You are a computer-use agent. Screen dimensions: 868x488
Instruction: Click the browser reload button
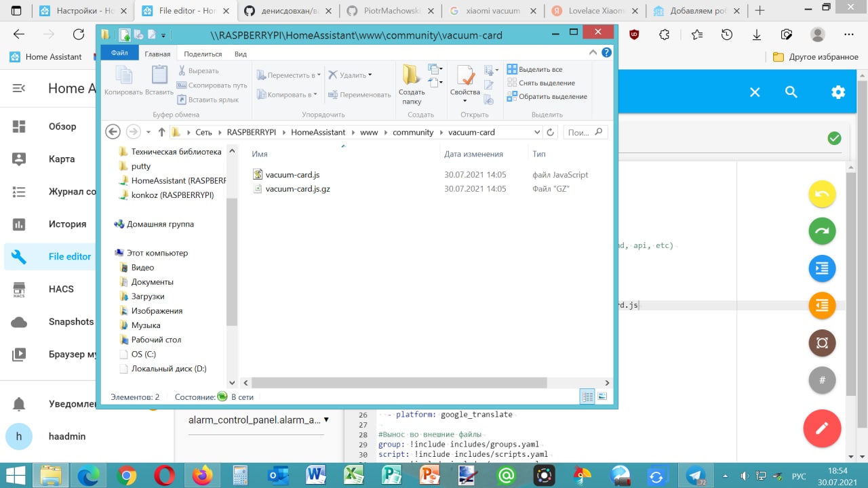tap(79, 35)
